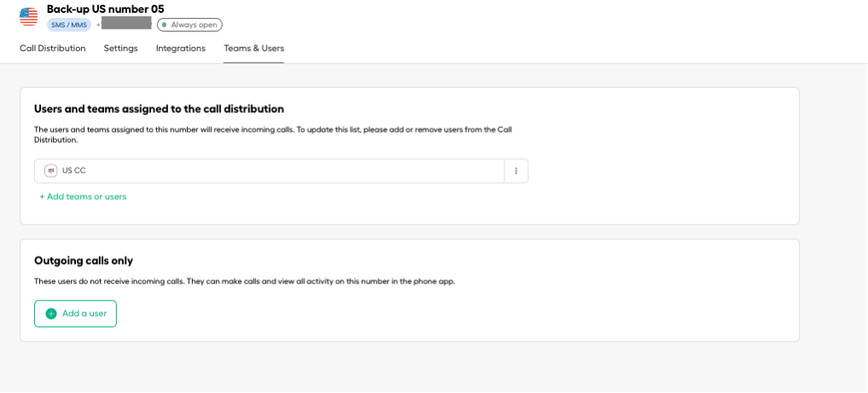Open the Call Distribution tab
The image size is (868, 393).
point(53,48)
